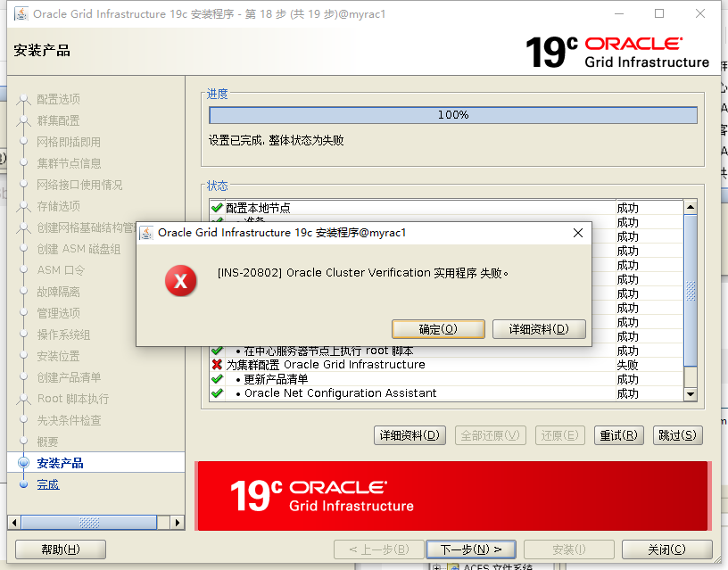Click the 上一步(B) back button
728x570 pixels.
click(379, 549)
